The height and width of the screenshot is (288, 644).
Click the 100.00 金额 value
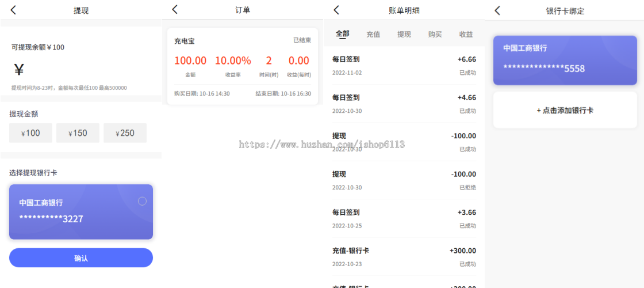190,61
